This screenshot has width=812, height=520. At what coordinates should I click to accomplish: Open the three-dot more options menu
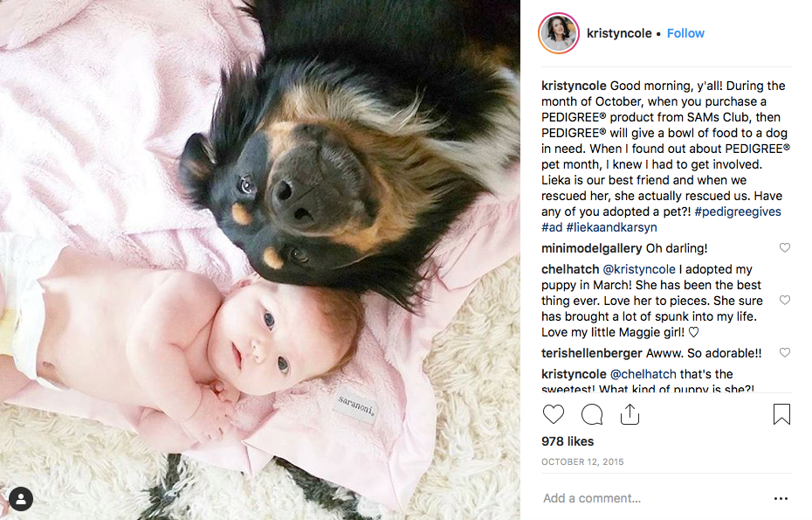781,498
